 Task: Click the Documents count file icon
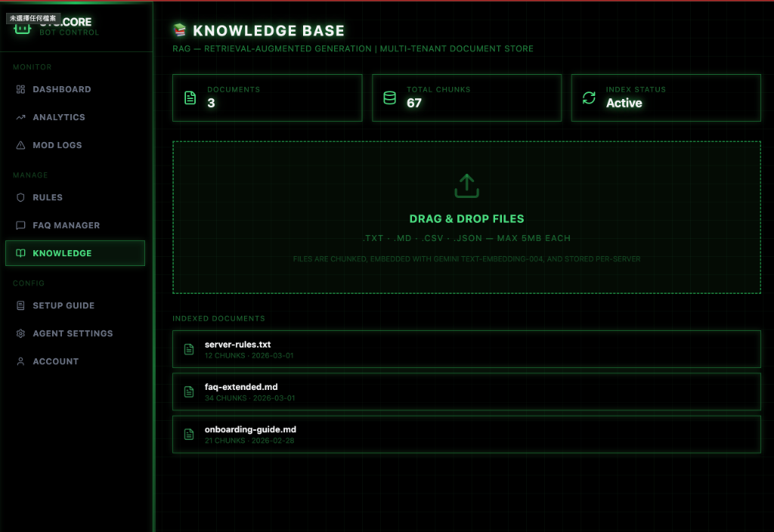[x=190, y=98]
